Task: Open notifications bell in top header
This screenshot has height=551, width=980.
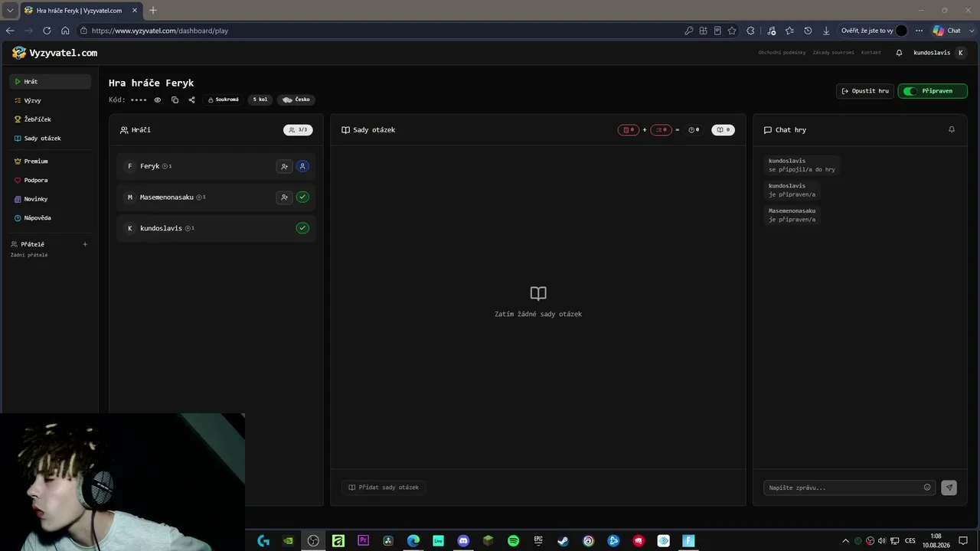Action: click(x=899, y=53)
